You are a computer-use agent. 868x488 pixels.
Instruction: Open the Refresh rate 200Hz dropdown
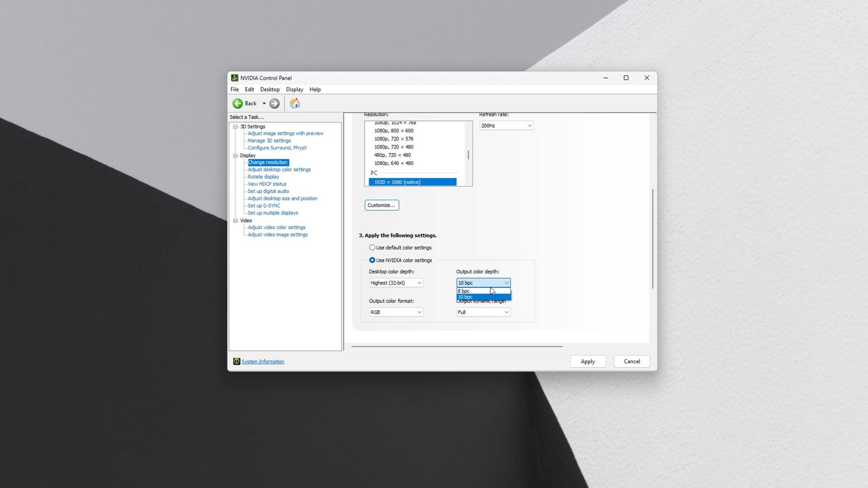coord(507,126)
